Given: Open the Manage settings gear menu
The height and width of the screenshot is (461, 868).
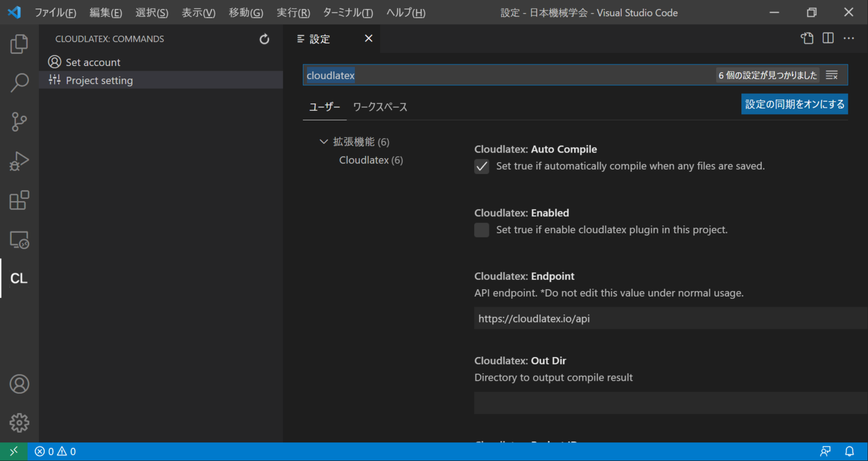Looking at the screenshot, I should (x=19, y=423).
